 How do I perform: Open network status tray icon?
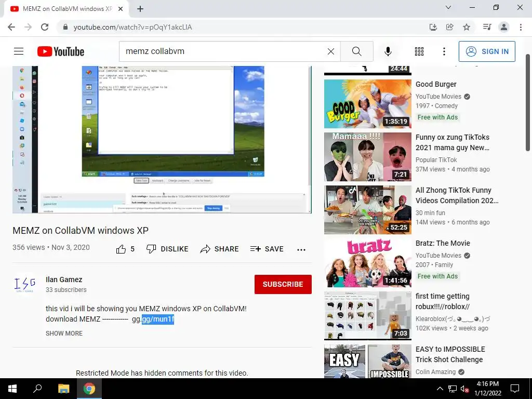453,389
